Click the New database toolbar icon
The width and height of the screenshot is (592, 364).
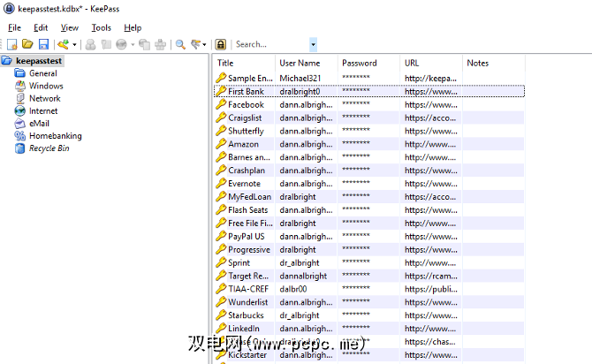[x=11, y=44]
